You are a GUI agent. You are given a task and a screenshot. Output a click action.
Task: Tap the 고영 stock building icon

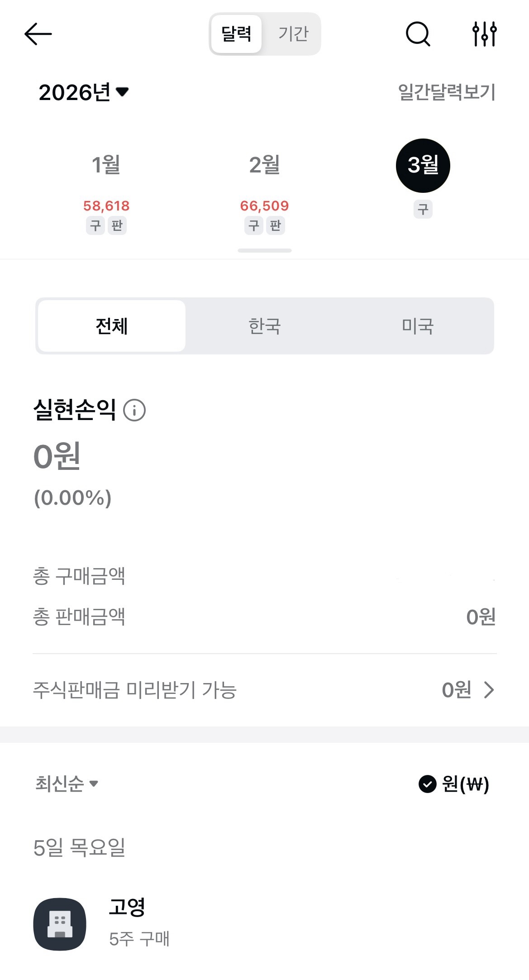pos(60,924)
